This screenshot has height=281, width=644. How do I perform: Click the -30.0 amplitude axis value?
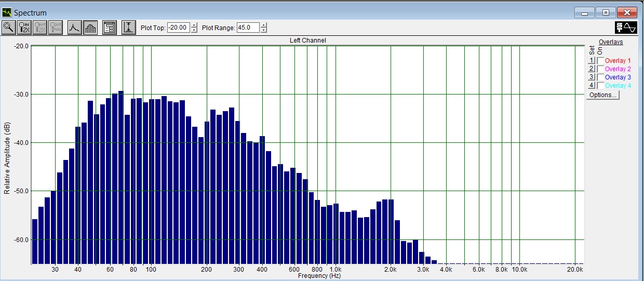[20, 95]
